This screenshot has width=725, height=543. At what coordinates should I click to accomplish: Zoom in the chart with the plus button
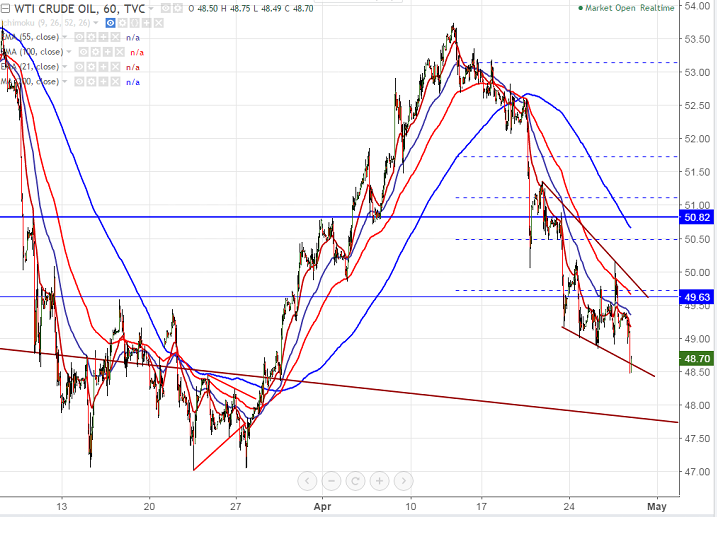coord(379,481)
